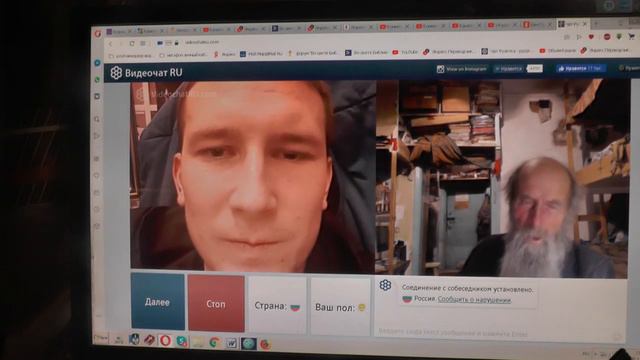Click the Windows Start button

[x=100, y=338]
